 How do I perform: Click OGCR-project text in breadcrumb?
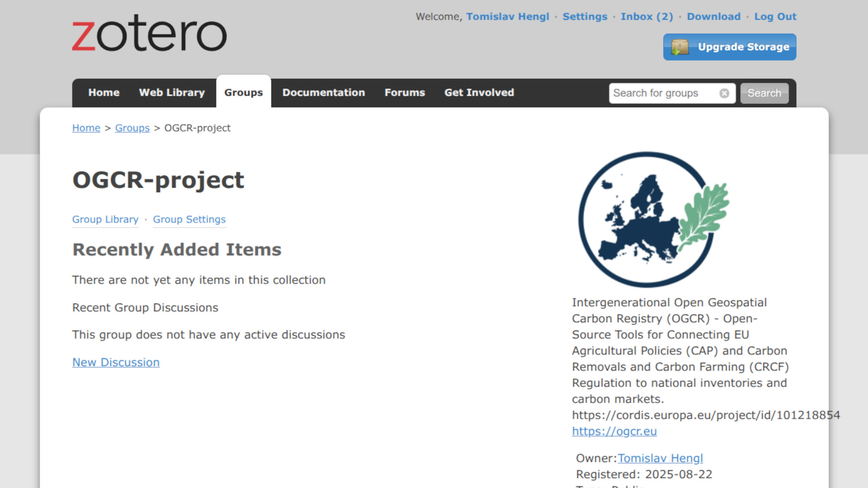click(x=198, y=128)
